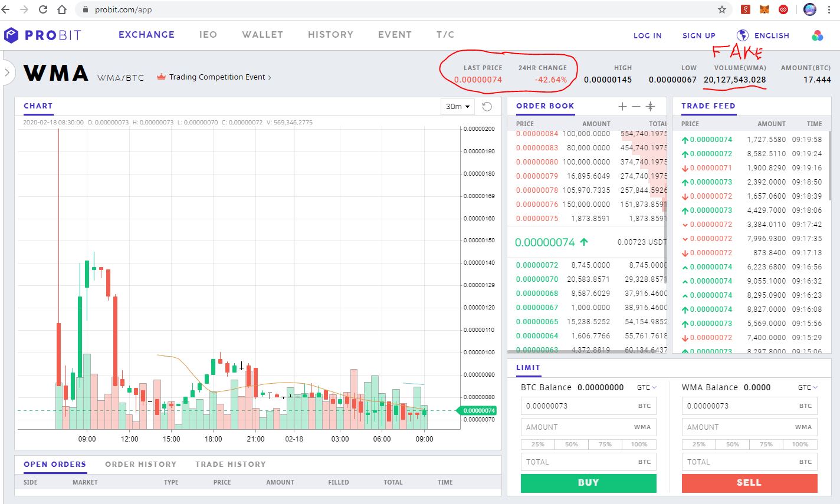Open browser profile avatar
The width and height of the screenshot is (840, 504).
pos(810,9)
